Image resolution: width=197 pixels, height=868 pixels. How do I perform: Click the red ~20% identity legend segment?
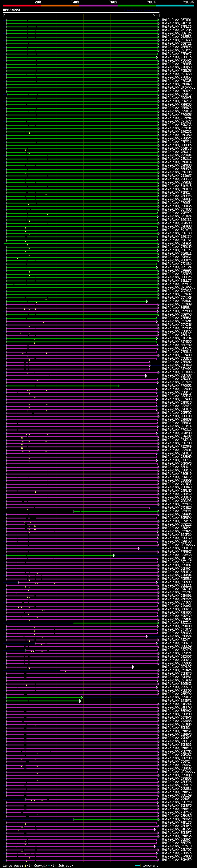coord(22,6)
